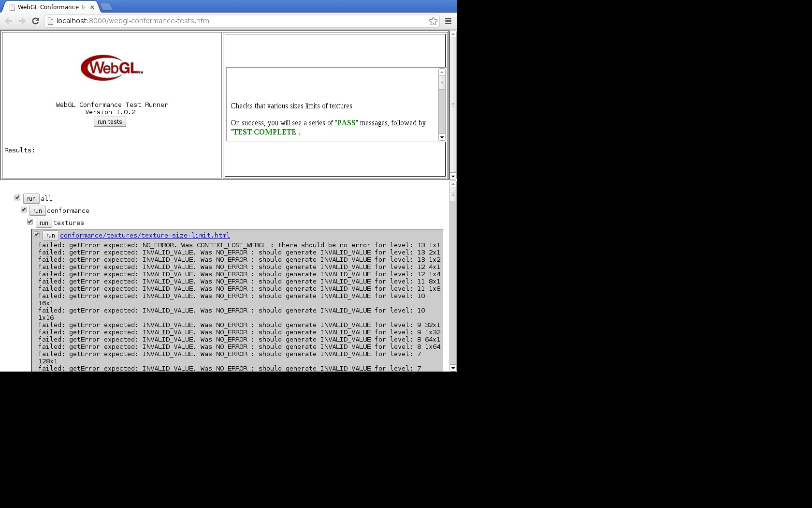The image size is (812, 508).
Task: Open the texture-size-limit.html test link
Action: 145,236
